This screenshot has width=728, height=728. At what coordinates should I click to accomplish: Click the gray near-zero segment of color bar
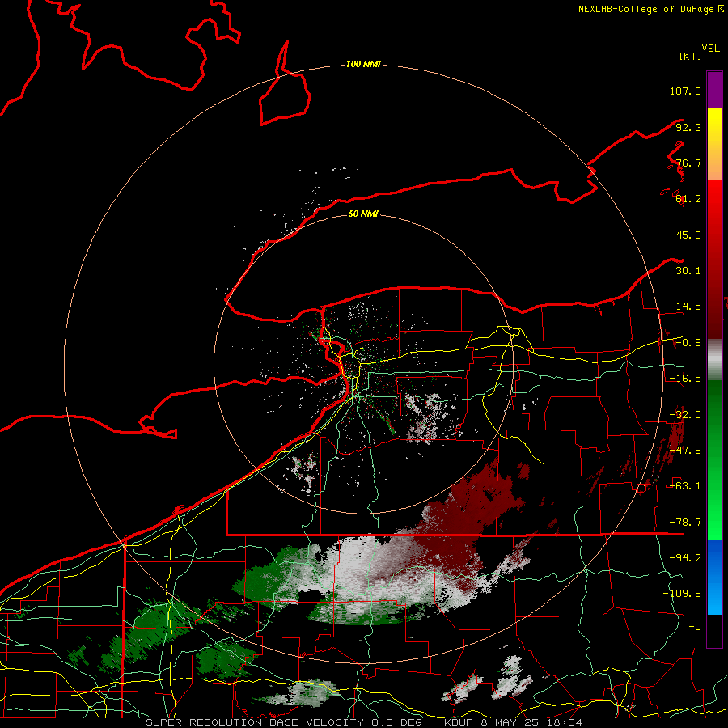(714, 360)
